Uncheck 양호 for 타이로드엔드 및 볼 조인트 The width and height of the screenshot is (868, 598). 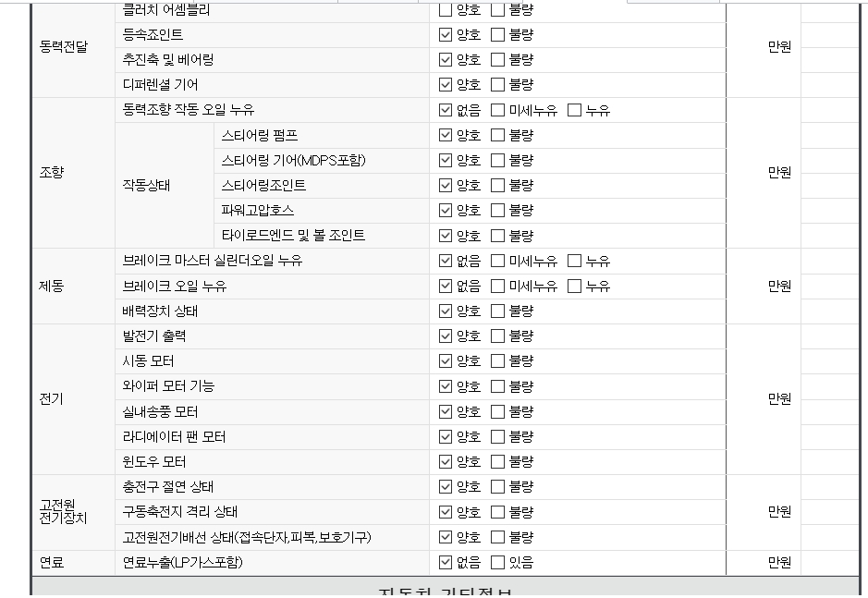(x=446, y=236)
